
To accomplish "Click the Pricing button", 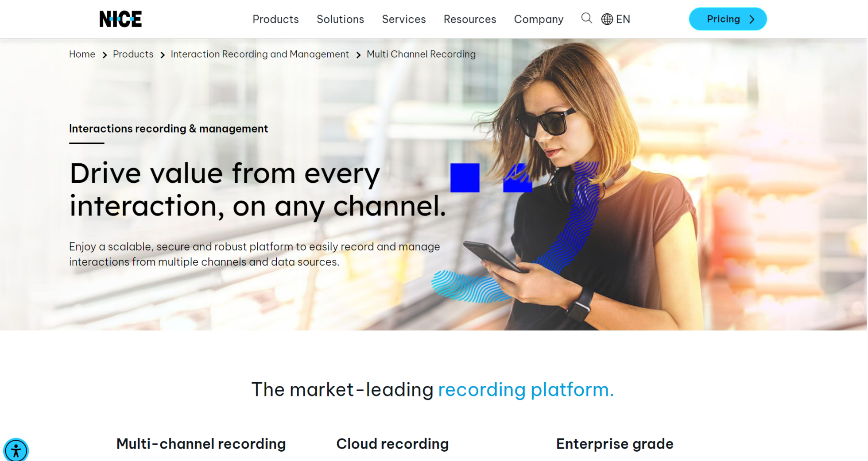I will [723, 19].
